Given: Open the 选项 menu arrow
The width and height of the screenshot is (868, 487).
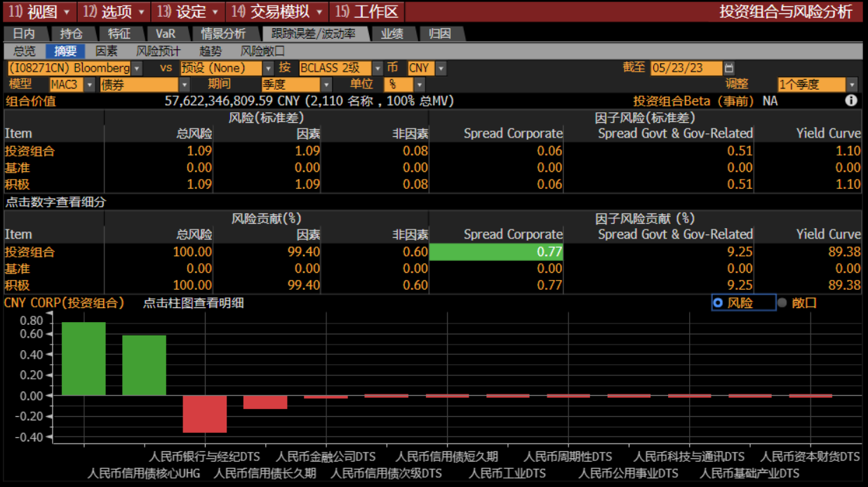Looking at the screenshot, I should pos(140,12).
